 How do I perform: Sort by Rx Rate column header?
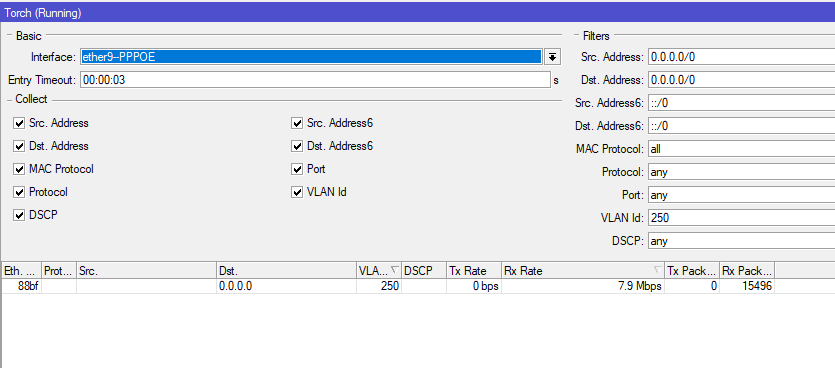pos(583,271)
